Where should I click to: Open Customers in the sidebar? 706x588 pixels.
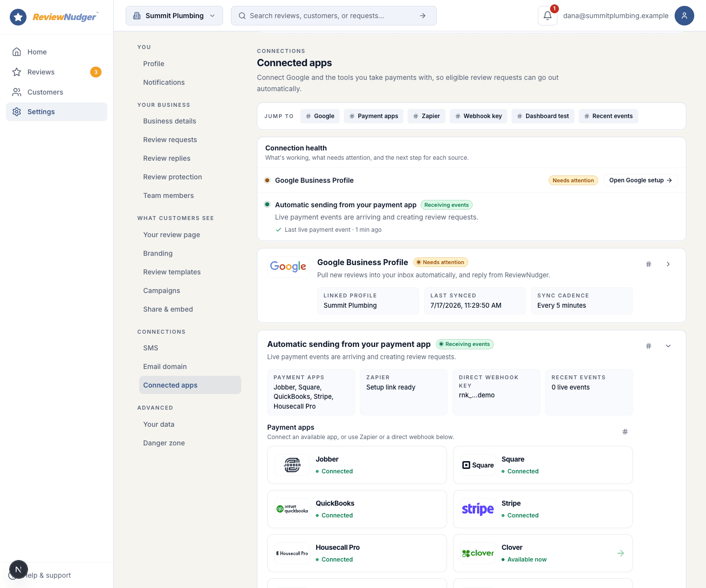(56, 92)
